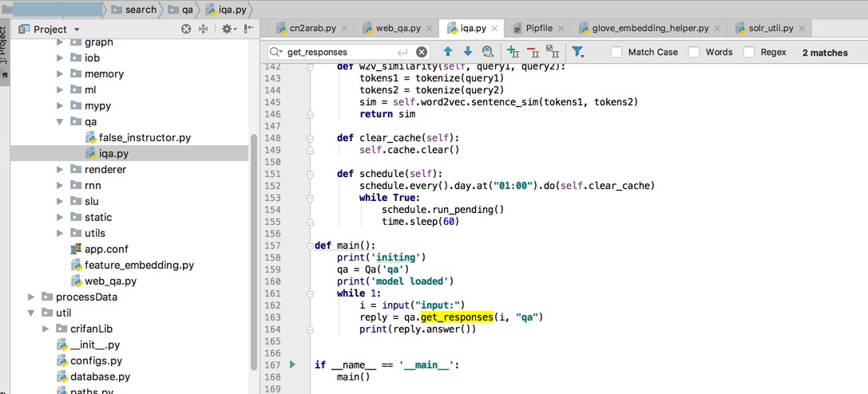Expand the static folder
This screenshot has width=868, height=394.
61,217
